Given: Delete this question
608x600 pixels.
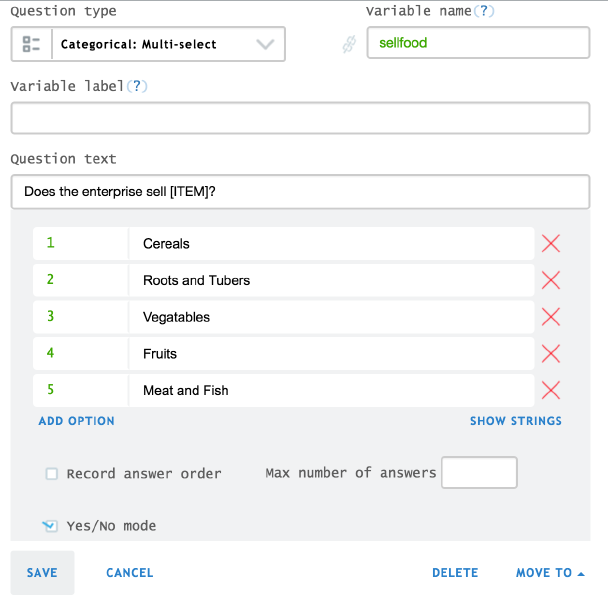Looking at the screenshot, I should [x=455, y=573].
